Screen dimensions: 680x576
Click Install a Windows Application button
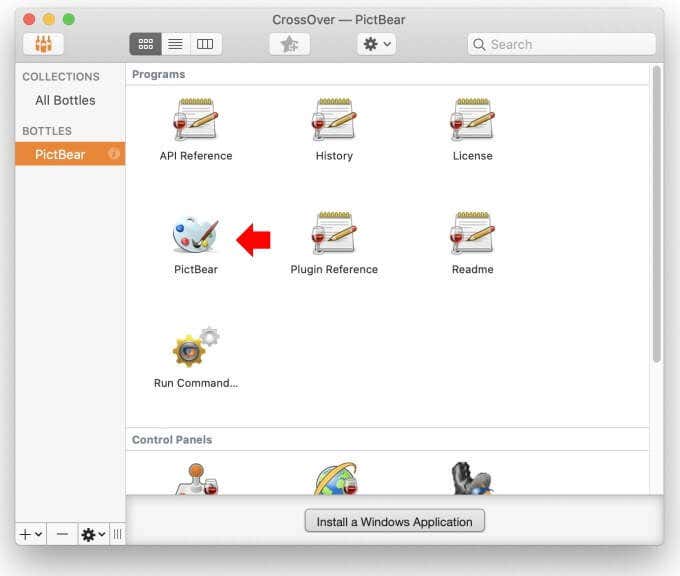pos(395,521)
